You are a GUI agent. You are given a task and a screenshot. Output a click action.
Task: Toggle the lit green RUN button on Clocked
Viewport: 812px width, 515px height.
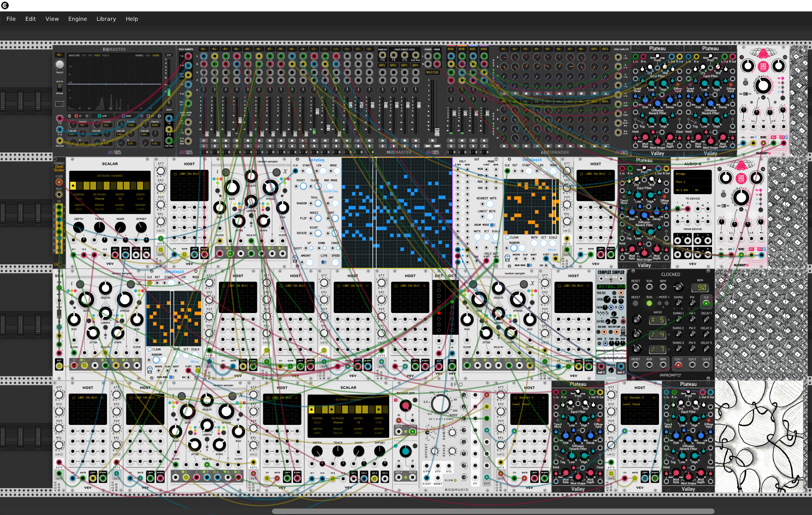649,303
